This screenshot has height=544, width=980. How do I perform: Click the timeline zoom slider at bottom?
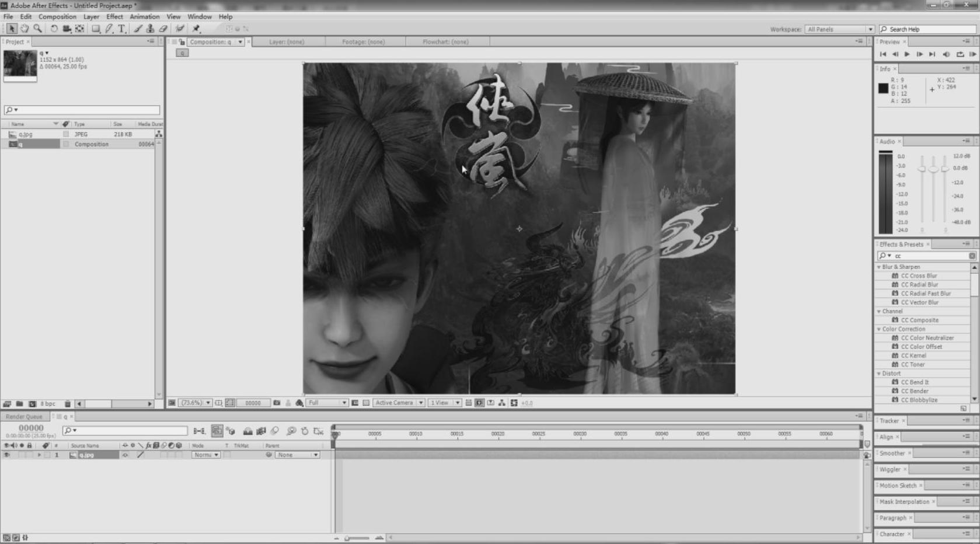point(357,538)
